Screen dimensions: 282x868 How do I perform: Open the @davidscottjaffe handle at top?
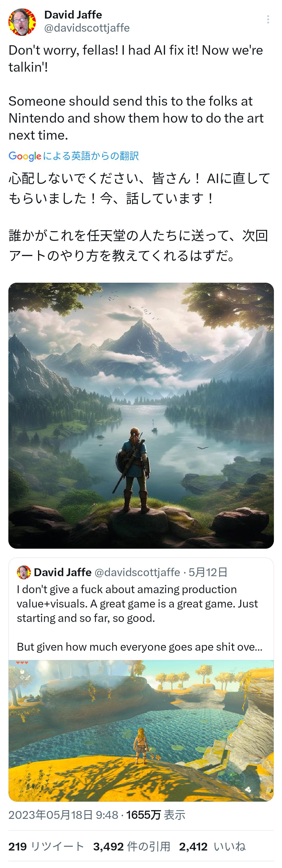[87, 28]
